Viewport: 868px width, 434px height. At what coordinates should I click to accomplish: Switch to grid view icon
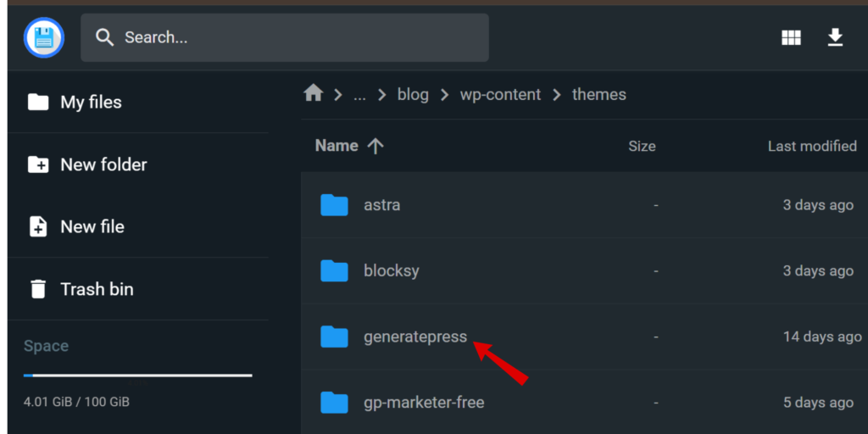[x=791, y=37]
